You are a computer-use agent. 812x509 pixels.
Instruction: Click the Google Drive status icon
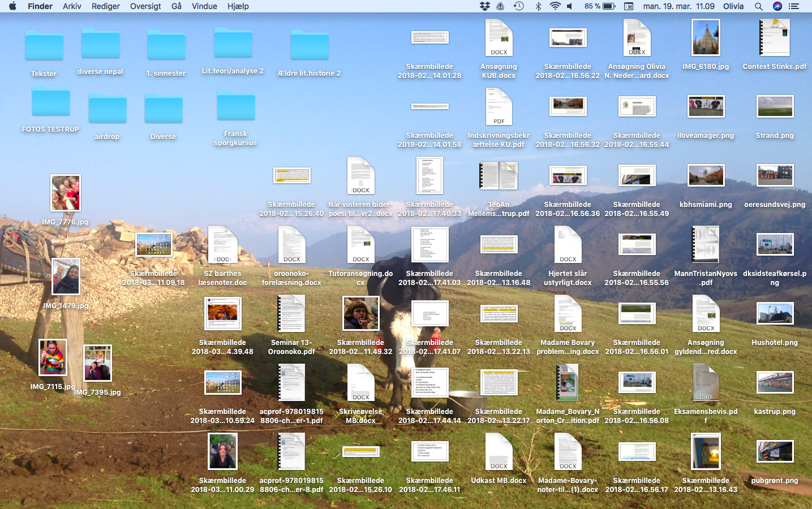point(500,6)
